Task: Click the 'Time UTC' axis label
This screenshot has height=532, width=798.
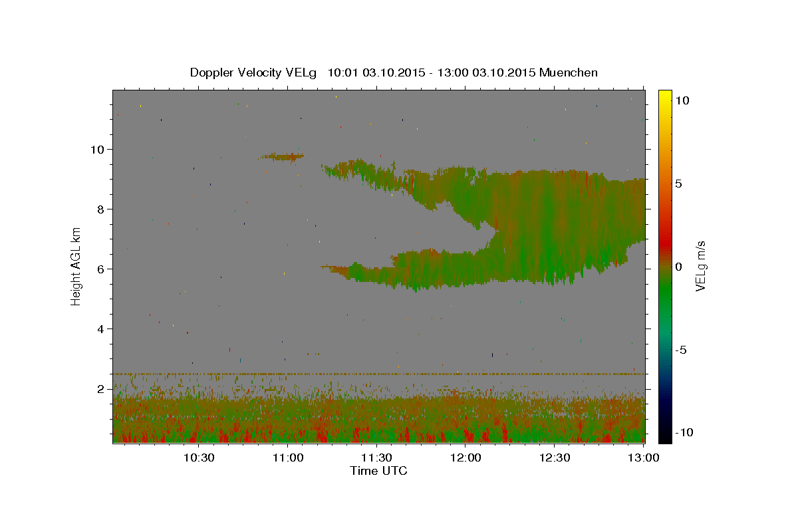Action: coord(378,471)
